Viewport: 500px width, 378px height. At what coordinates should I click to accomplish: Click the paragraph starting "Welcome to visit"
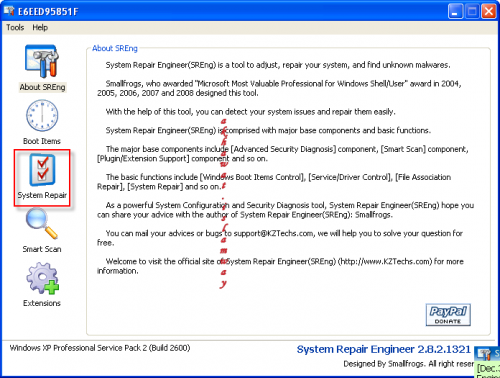(x=280, y=266)
